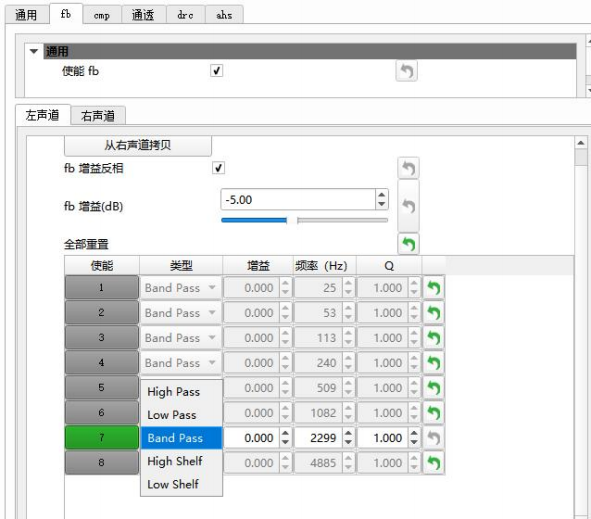
Task: Reset filter row 8 with its green arrow
Action: tap(434, 463)
